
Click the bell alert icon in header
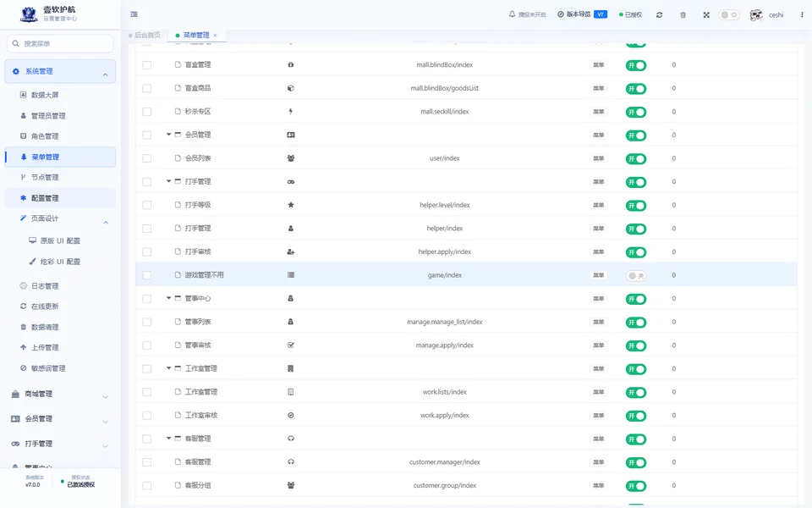pyautogui.click(x=513, y=14)
